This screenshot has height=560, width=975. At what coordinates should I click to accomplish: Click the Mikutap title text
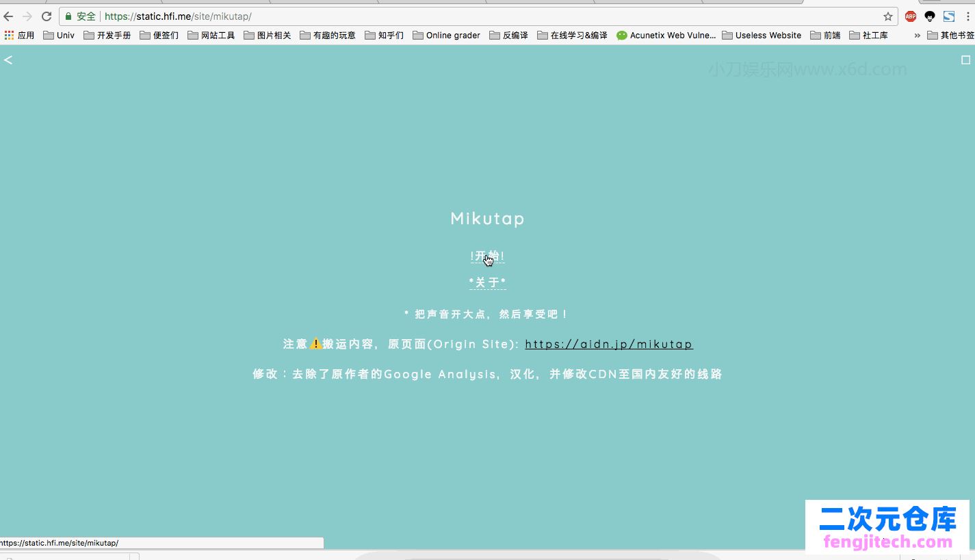click(487, 219)
